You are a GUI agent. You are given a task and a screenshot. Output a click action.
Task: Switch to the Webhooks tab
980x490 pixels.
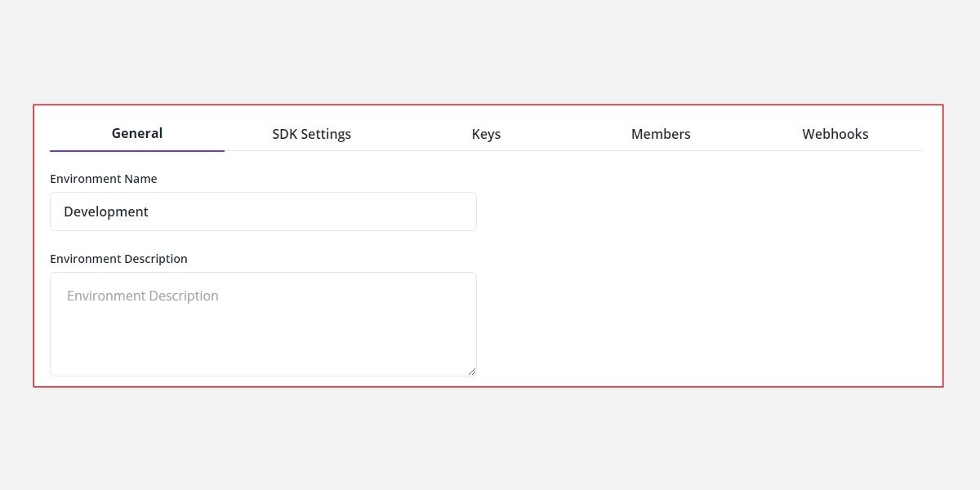pyautogui.click(x=835, y=133)
